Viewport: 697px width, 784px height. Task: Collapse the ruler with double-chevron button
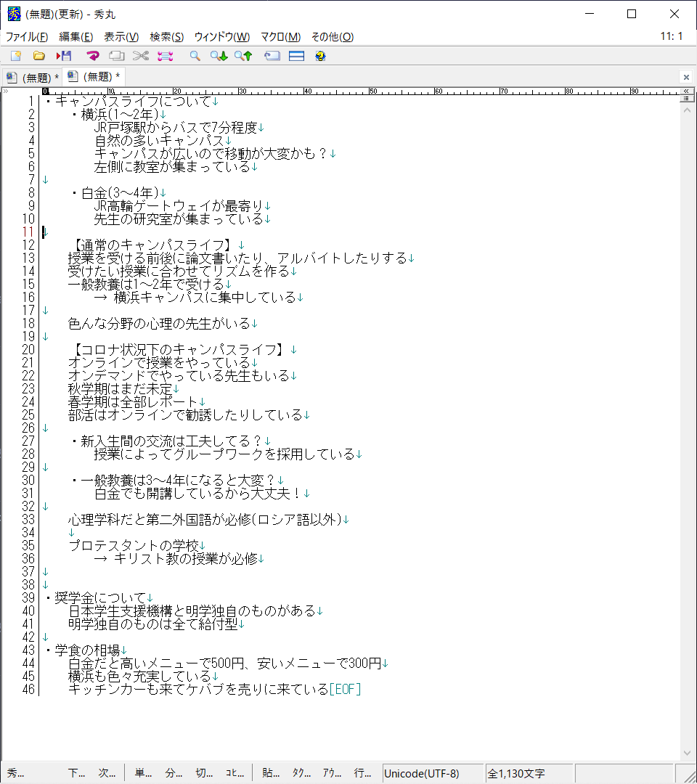tap(686, 91)
